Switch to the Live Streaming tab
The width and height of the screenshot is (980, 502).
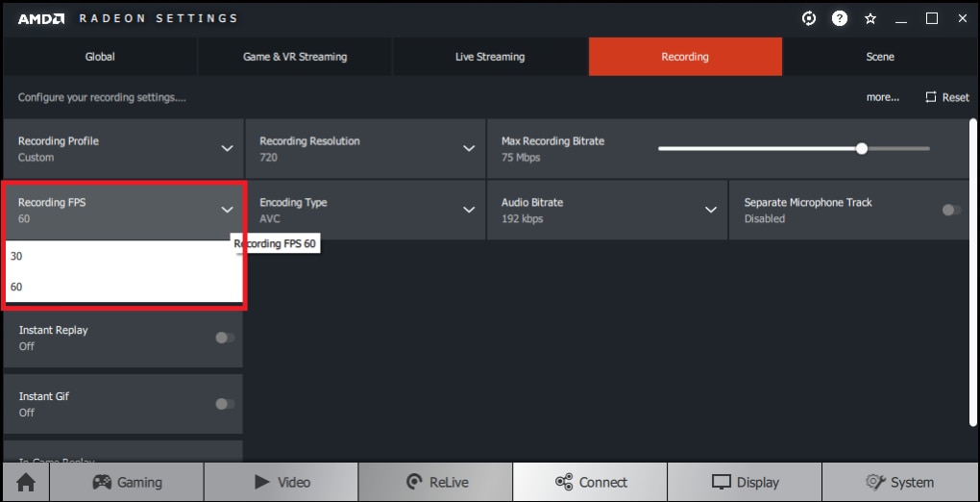(490, 57)
